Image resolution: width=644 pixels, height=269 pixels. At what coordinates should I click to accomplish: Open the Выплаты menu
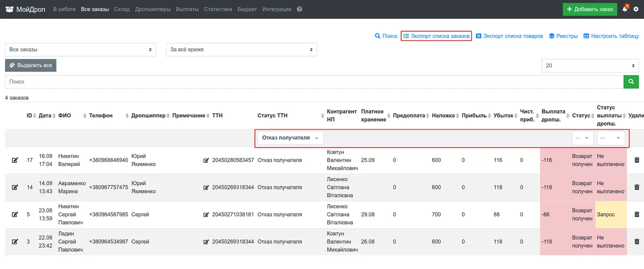(187, 9)
